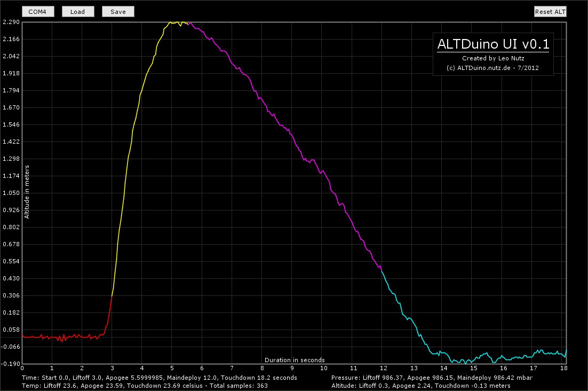Click the -0.066 y-axis value
The height and width of the screenshot is (391, 588).
[11, 347]
